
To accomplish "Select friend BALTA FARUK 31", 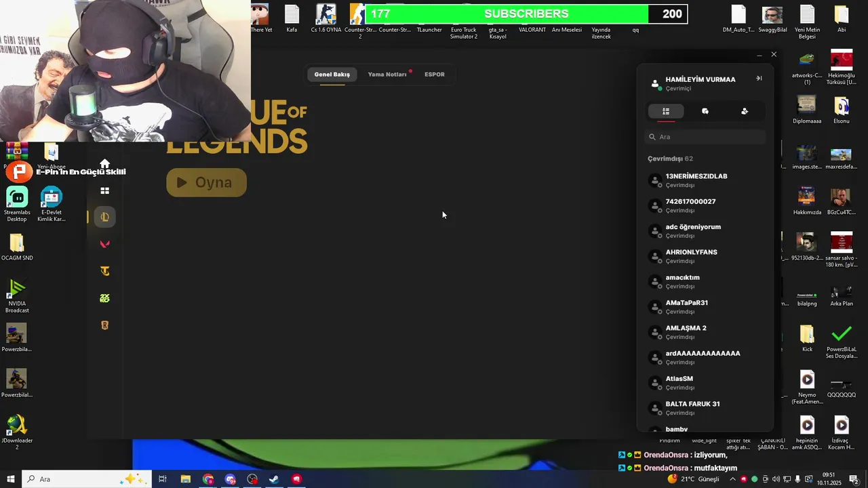I will coord(705,408).
